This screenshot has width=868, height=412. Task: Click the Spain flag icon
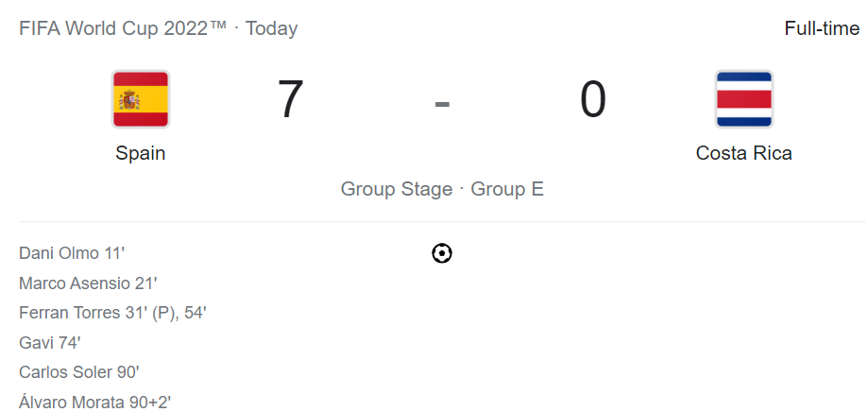tap(141, 99)
